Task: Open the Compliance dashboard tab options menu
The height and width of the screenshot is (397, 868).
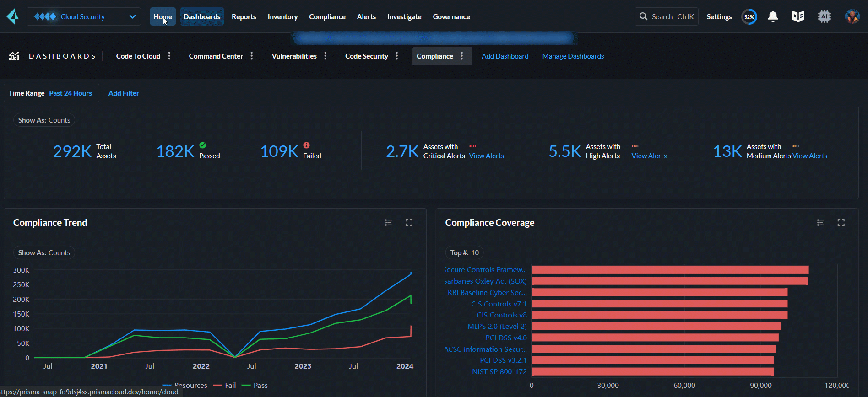Action: point(462,56)
